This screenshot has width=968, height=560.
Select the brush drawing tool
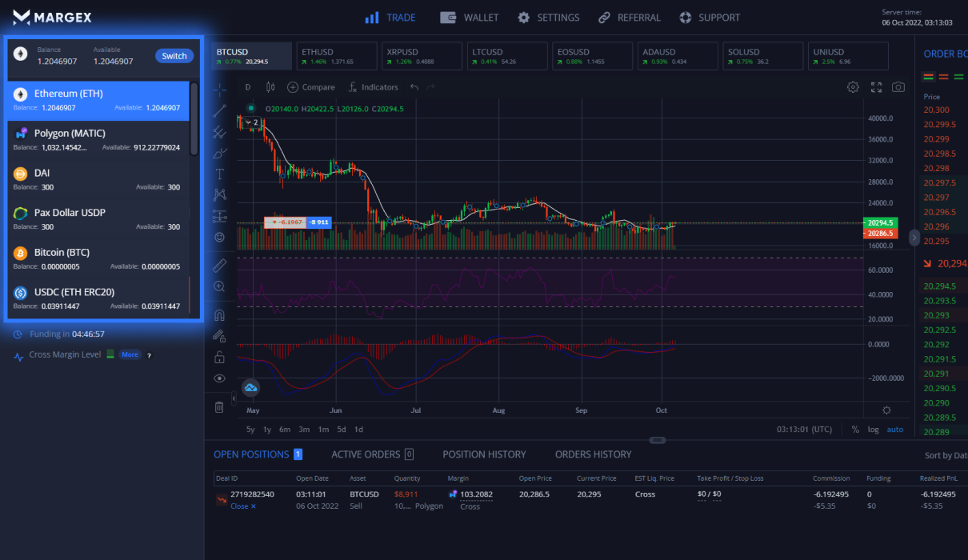(x=219, y=153)
